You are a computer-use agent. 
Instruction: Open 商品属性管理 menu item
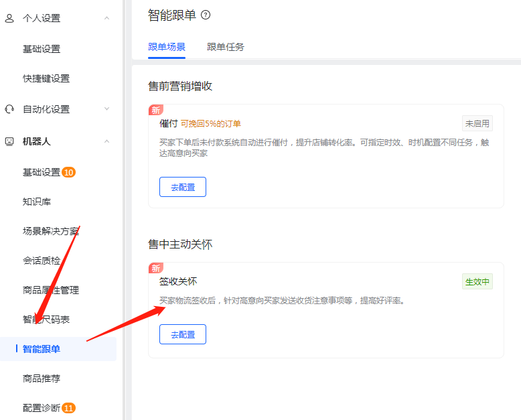coord(51,290)
